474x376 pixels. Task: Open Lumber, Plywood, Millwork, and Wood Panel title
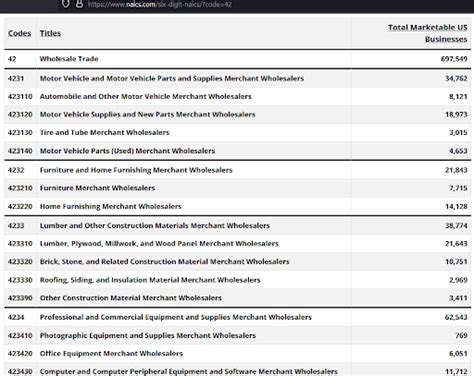[x=159, y=244]
